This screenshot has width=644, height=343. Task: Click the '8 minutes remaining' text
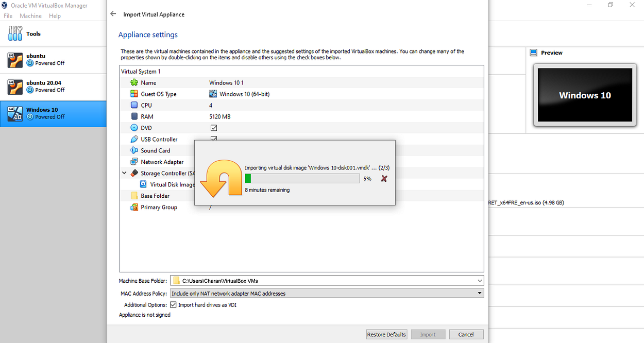pos(267,190)
